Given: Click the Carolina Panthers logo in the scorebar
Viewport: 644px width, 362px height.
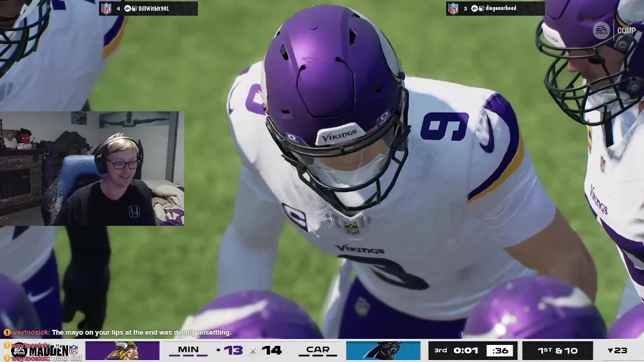Looking at the screenshot, I should click(x=383, y=350).
